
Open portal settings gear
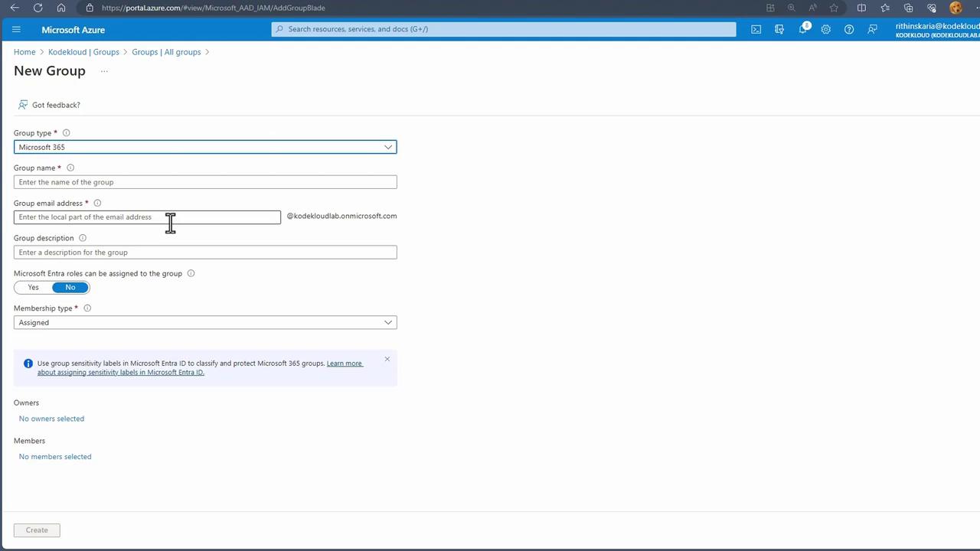tap(825, 29)
